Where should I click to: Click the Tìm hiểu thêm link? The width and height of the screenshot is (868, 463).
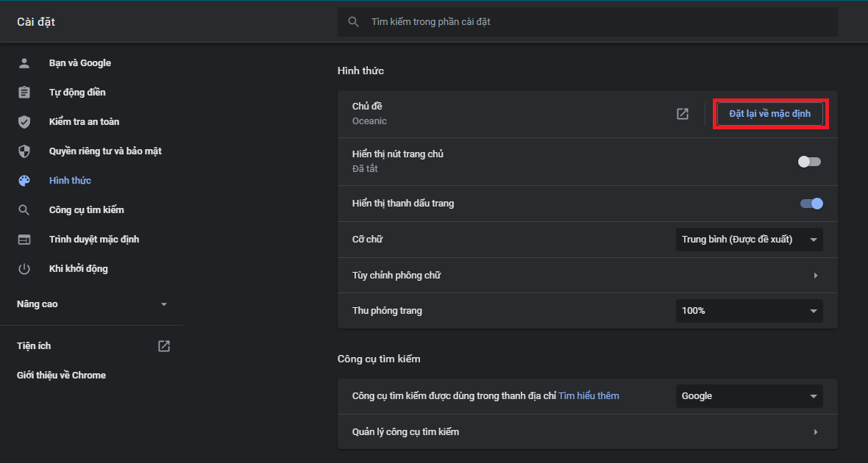pos(588,396)
